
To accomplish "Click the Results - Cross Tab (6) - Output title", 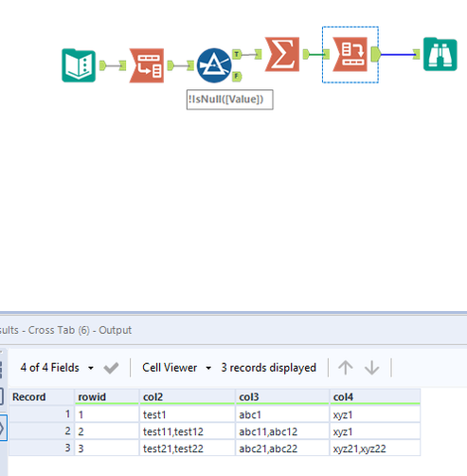I will 65,330.
